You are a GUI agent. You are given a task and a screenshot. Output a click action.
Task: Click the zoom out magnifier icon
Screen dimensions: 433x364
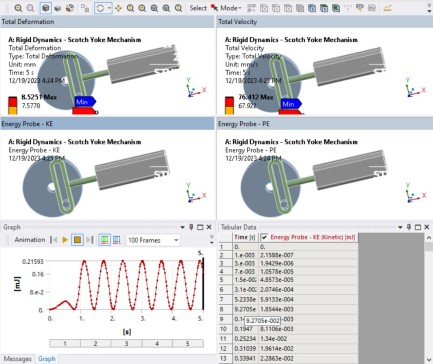point(30,8)
